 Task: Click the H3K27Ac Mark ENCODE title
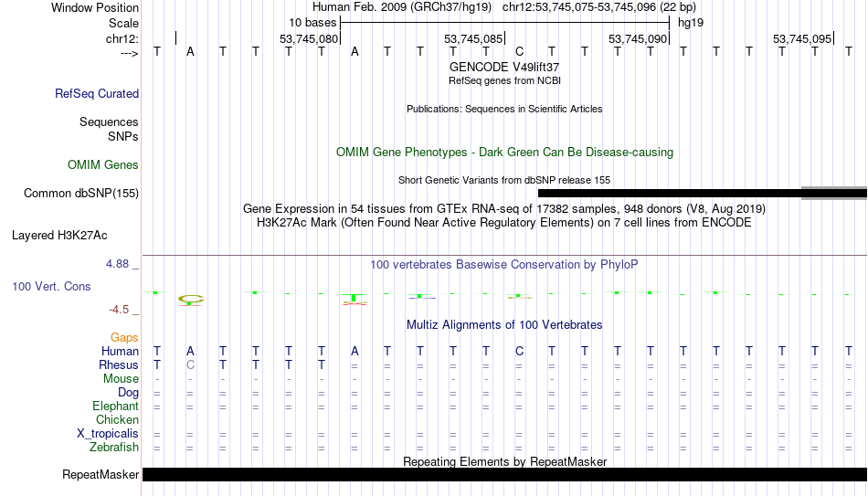504,223
